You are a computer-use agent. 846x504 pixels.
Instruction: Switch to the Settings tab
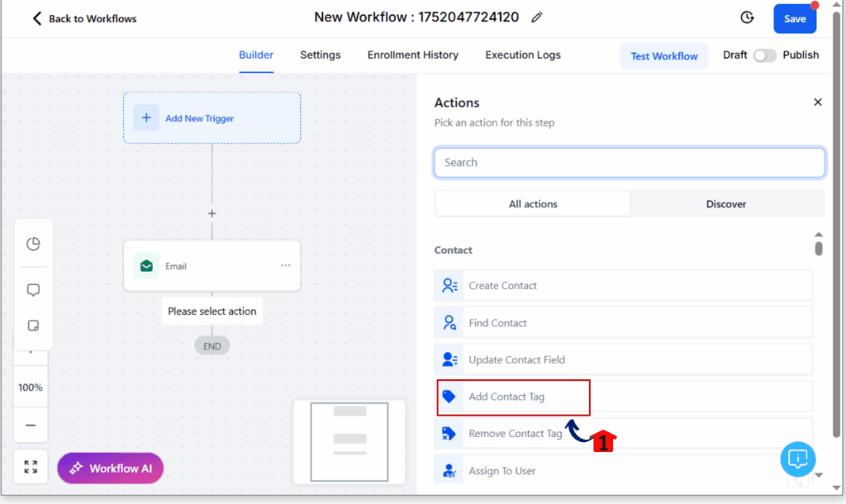pos(320,55)
